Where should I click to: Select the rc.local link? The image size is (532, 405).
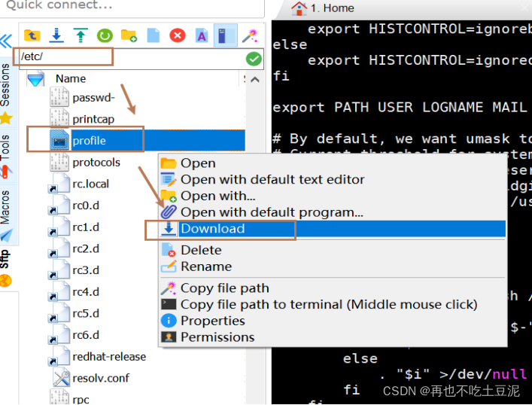point(90,184)
